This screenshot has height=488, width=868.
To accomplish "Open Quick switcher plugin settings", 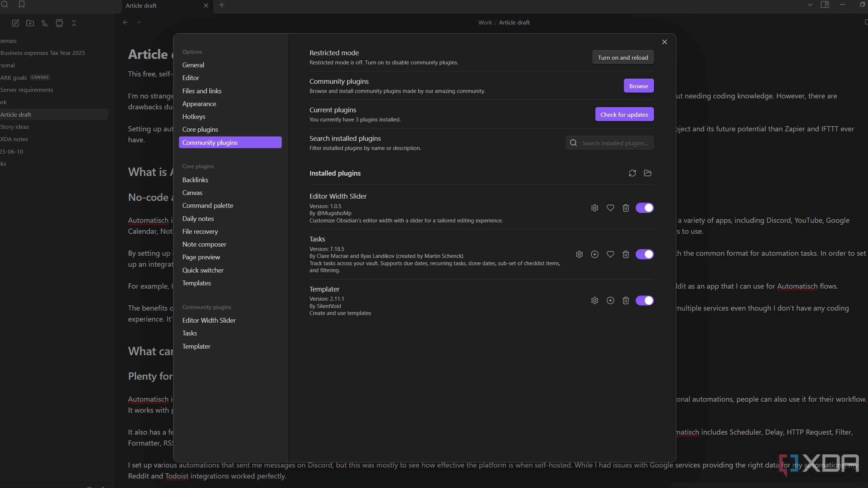I will point(230,270).
